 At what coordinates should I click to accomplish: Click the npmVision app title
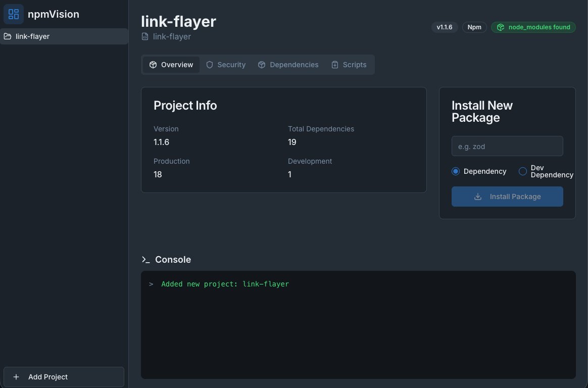(53, 14)
